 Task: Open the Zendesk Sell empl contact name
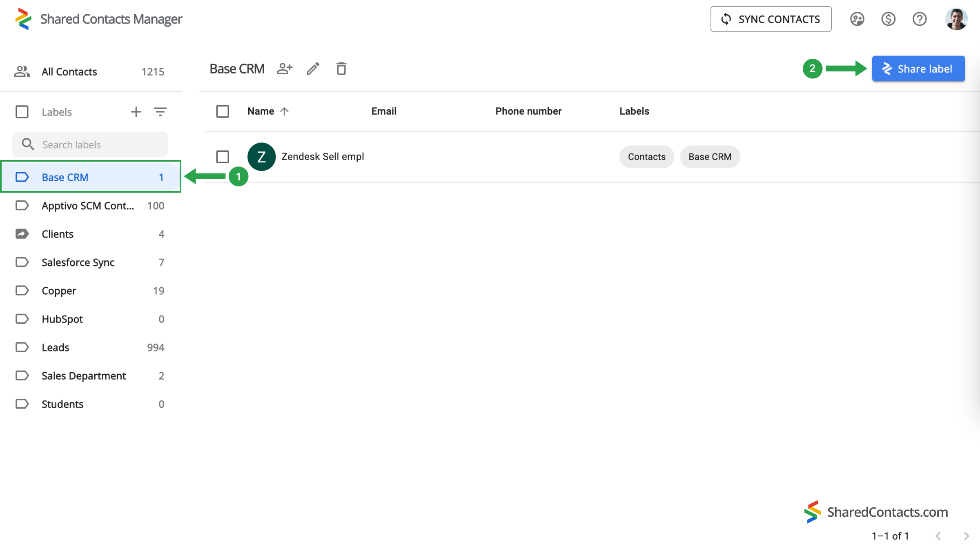[x=323, y=157]
